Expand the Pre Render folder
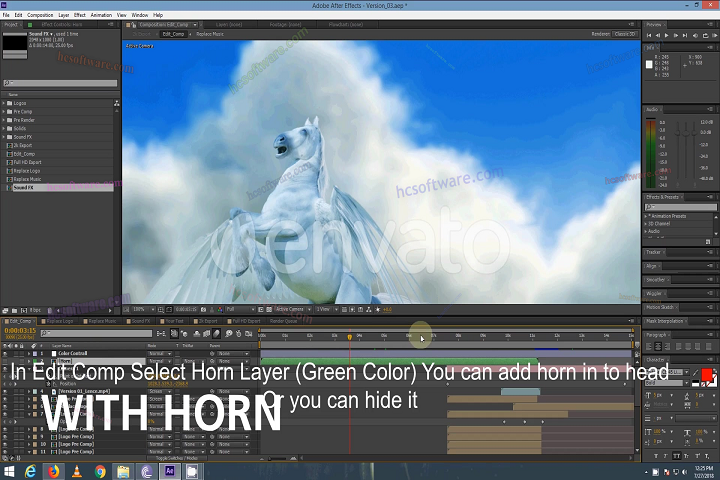Image resolution: width=720 pixels, height=480 pixels. click(4, 120)
